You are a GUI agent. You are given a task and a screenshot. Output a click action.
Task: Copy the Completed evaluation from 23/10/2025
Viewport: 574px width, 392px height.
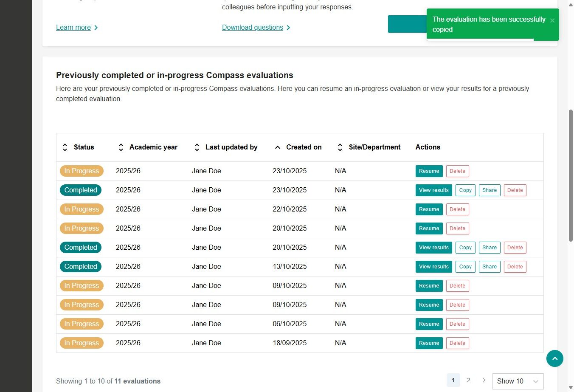(465, 190)
